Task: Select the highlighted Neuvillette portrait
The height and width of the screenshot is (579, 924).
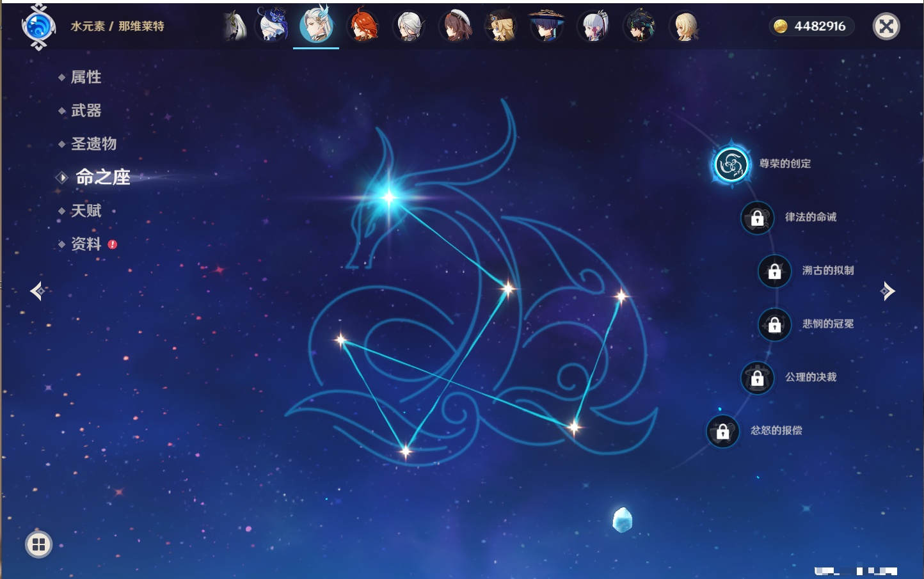Action: pyautogui.click(x=317, y=25)
